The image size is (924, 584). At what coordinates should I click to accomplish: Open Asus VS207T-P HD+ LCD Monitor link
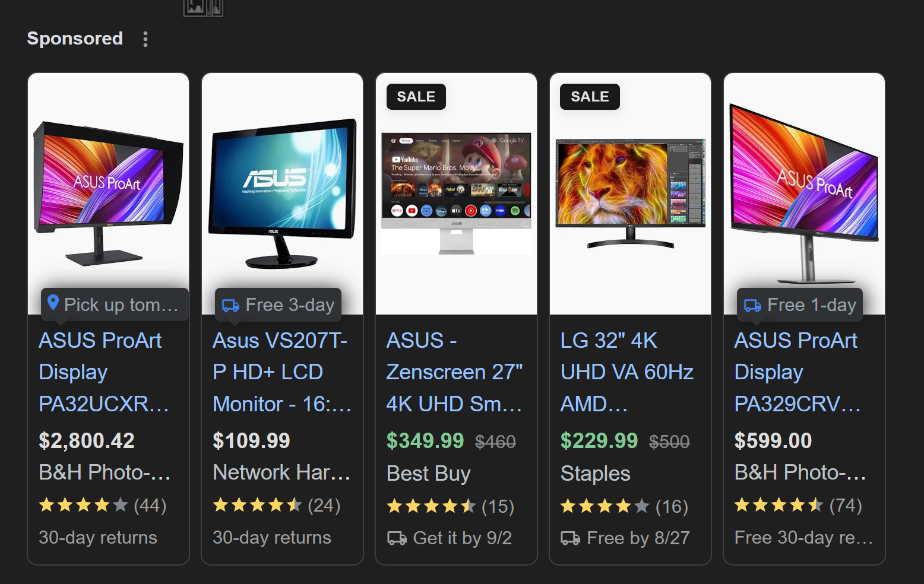(x=281, y=372)
